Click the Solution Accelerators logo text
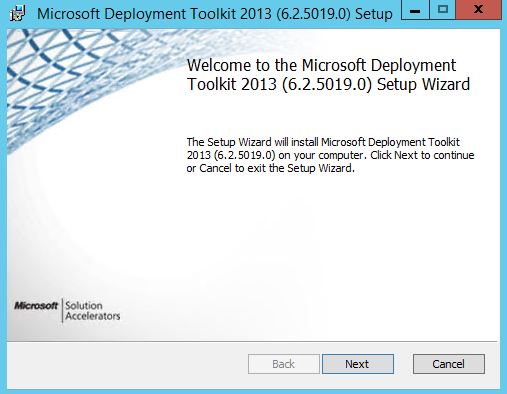The width and height of the screenshot is (507, 394). [x=93, y=311]
